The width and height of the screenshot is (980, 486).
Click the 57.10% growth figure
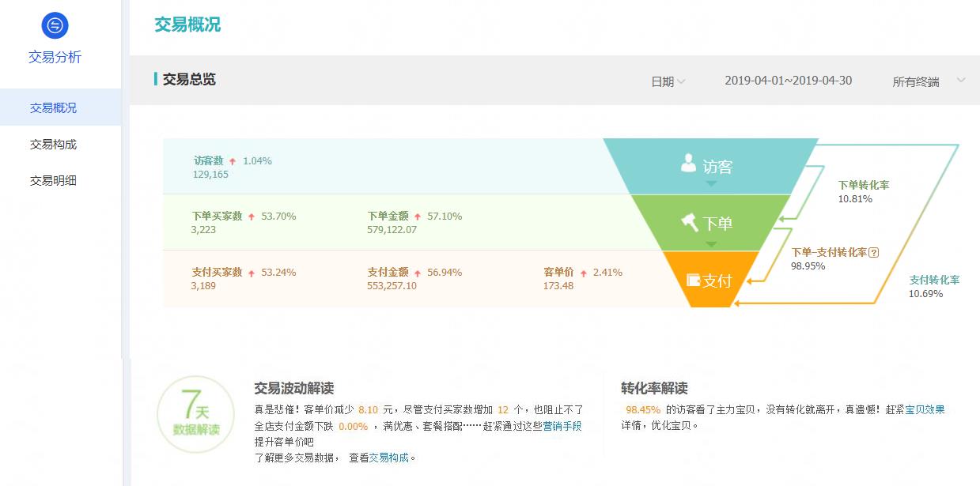tap(445, 217)
